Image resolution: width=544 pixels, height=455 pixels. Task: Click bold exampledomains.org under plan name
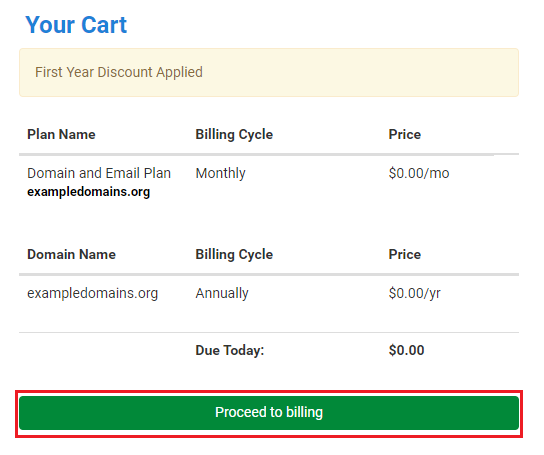[88, 192]
